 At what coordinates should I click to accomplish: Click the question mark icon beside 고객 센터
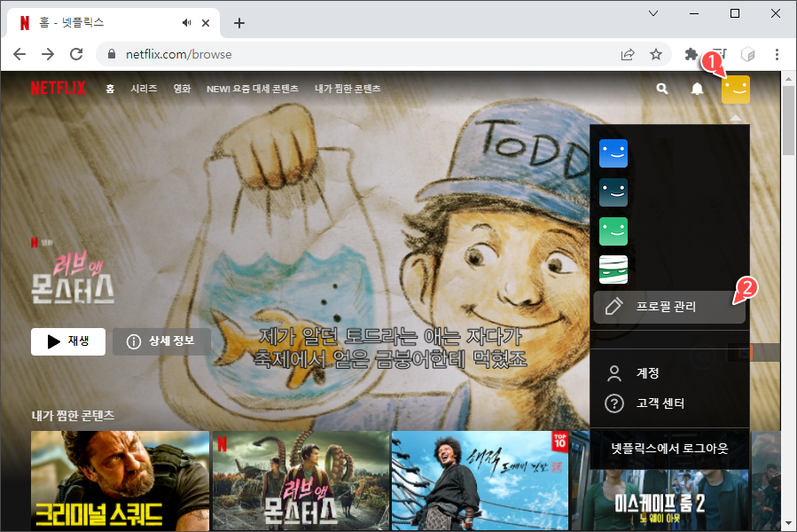pos(613,403)
